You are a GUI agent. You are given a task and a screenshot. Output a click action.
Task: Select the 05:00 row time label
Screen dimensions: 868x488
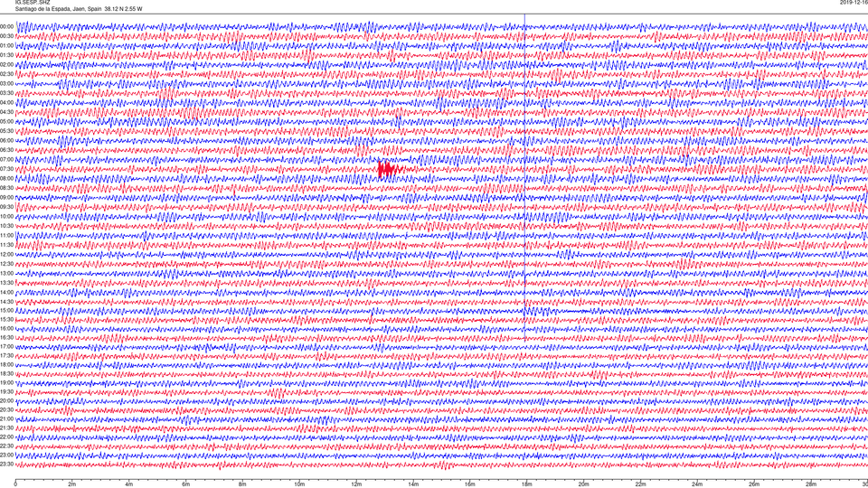[x=6, y=122]
